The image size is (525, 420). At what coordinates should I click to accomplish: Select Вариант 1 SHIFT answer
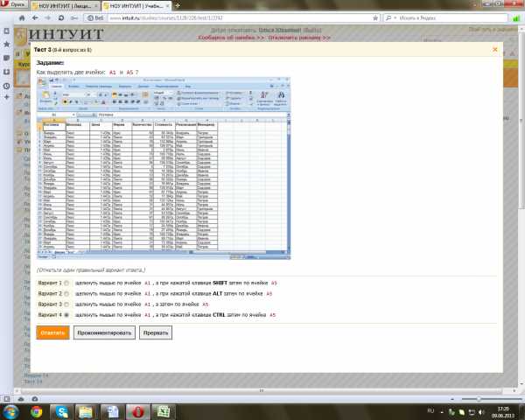(x=66, y=283)
